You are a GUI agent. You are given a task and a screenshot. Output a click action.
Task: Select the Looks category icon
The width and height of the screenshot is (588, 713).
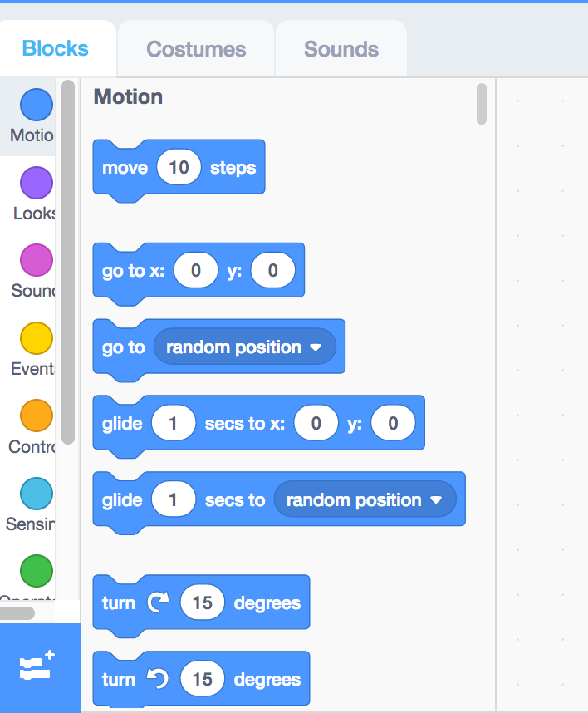[x=35, y=182]
